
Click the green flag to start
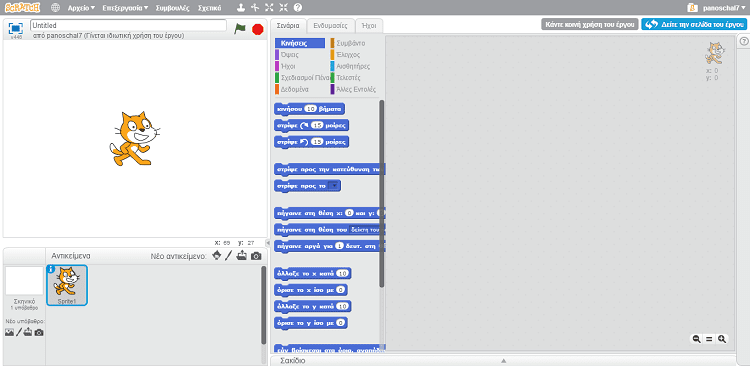(x=240, y=29)
